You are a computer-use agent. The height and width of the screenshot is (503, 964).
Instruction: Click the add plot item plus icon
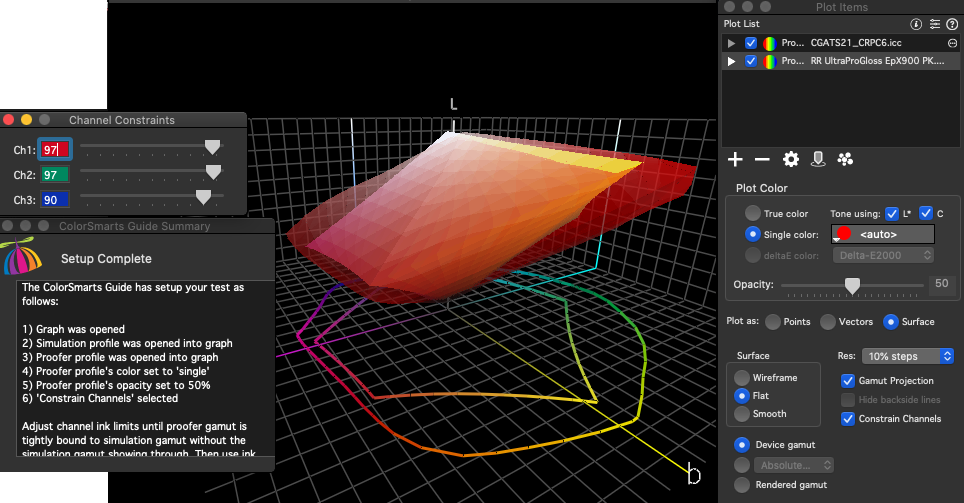point(735,159)
